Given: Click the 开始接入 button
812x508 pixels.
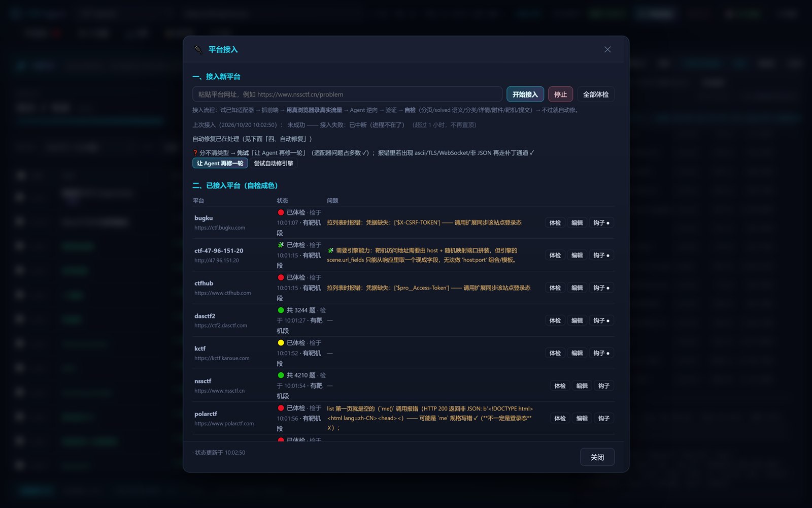Looking at the screenshot, I should pyautogui.click(x=525, y=94).
